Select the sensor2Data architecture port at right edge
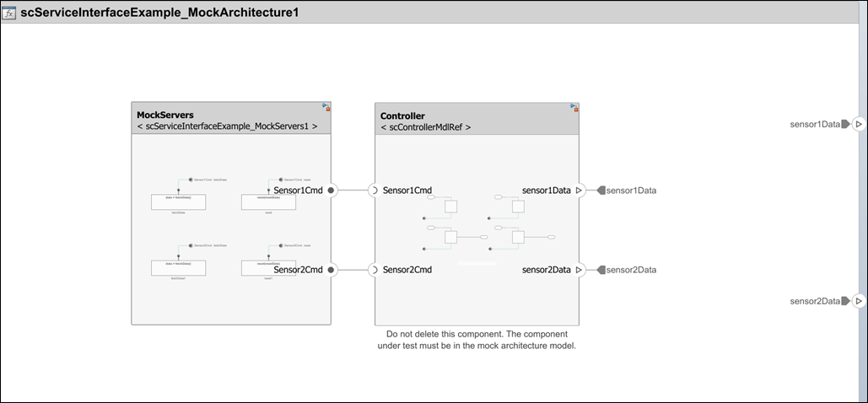Viewport: 868px width, 403px height. pyautogui.click(x=858, y=301)
